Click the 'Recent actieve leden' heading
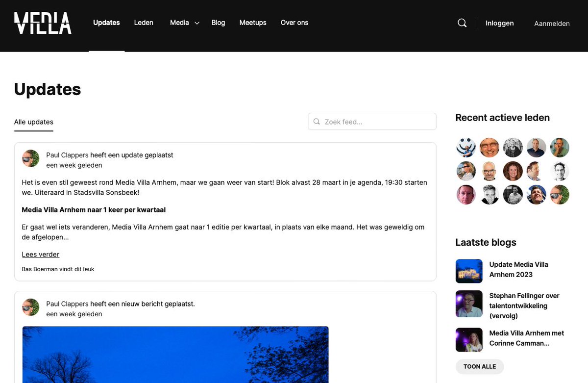Image resolution: width=588 pixels, height=383 pixels. 502,118
